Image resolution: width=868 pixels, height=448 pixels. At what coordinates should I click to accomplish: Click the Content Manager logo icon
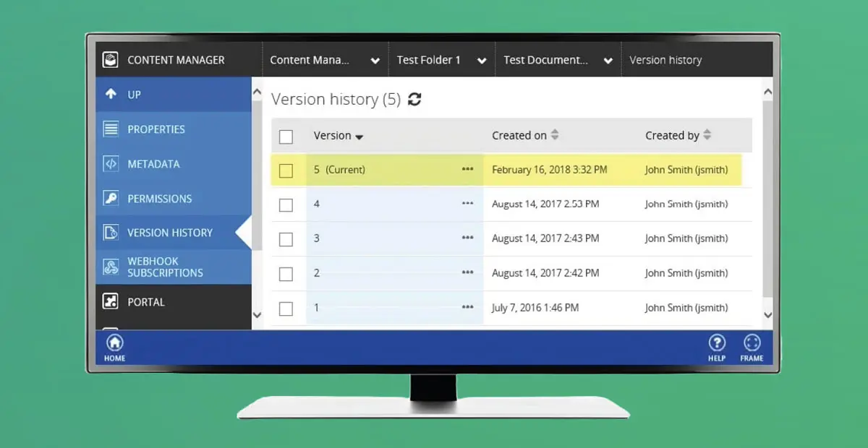point(110,59)
